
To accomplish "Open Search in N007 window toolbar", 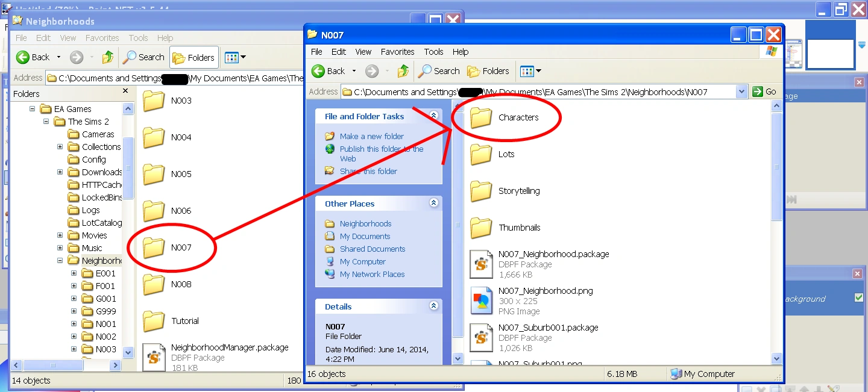I will (439, 71).
